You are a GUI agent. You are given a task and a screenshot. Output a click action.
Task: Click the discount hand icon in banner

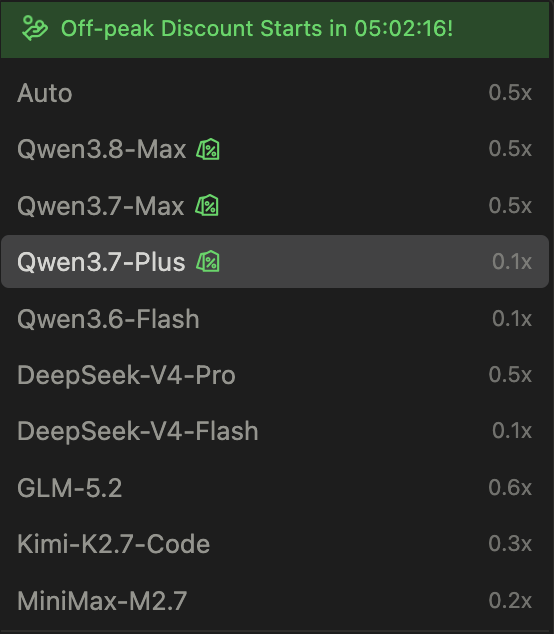(x=35, y=28)
